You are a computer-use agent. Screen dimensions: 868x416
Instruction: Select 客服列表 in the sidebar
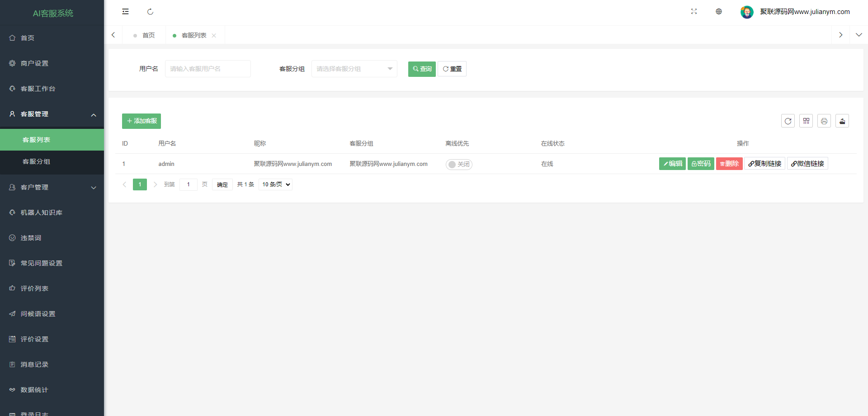coord(52,140)
